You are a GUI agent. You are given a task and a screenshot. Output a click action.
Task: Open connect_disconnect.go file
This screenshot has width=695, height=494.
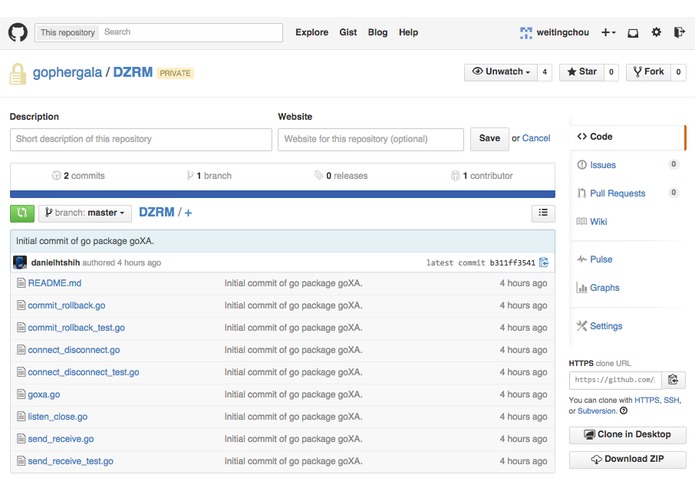tap(74, 350)
